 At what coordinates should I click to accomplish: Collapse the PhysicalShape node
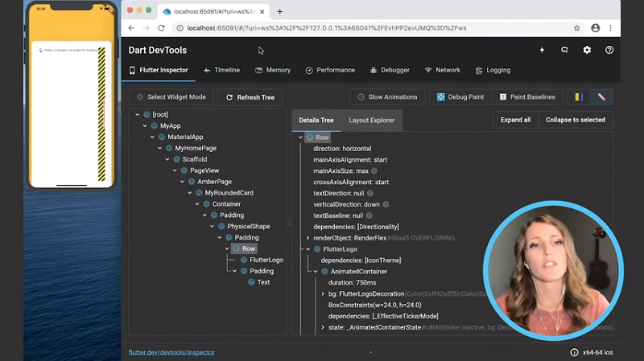(x=213, y=227)
